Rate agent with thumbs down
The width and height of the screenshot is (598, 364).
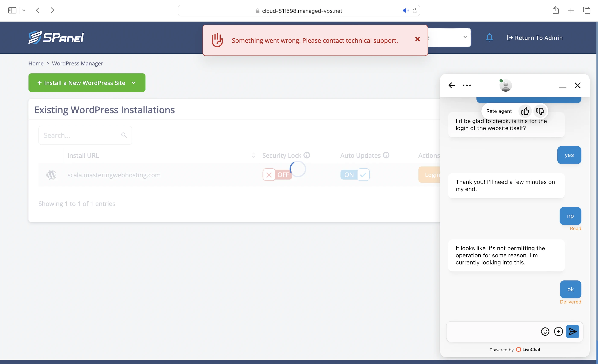coord(540,111)
